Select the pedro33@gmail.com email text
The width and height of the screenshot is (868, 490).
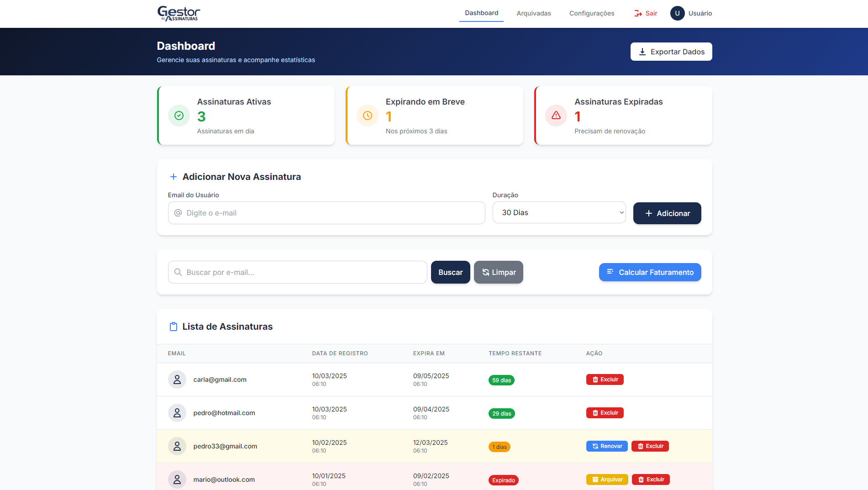pos(225,446)
